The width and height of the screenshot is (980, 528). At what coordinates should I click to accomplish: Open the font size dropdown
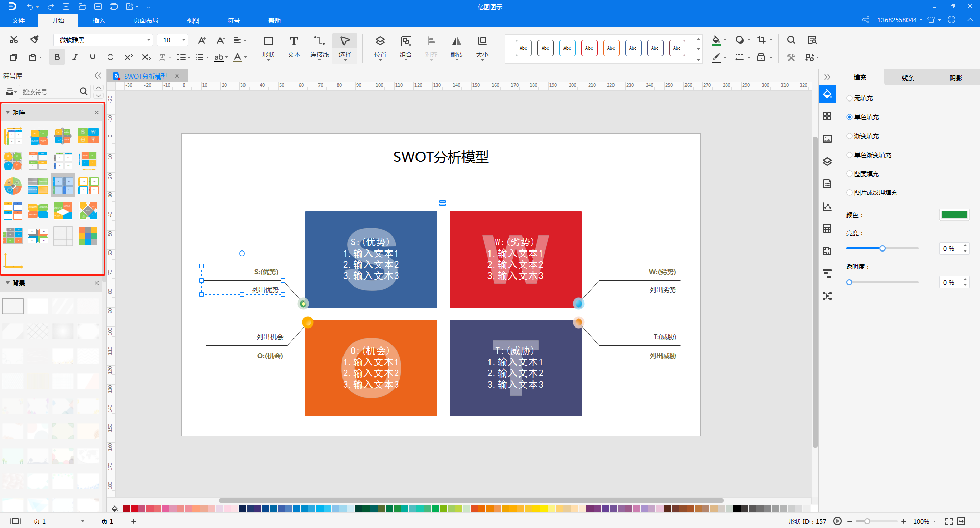tap(184, 40)
